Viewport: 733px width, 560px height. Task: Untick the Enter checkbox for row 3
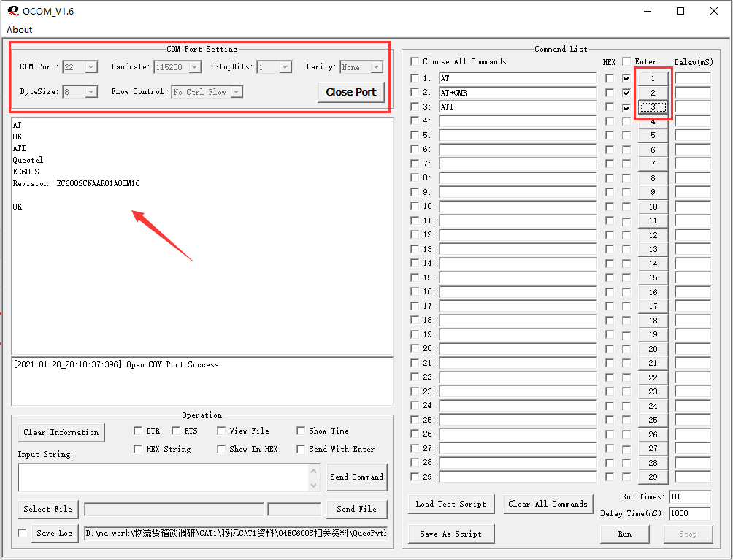coord(626,107)
